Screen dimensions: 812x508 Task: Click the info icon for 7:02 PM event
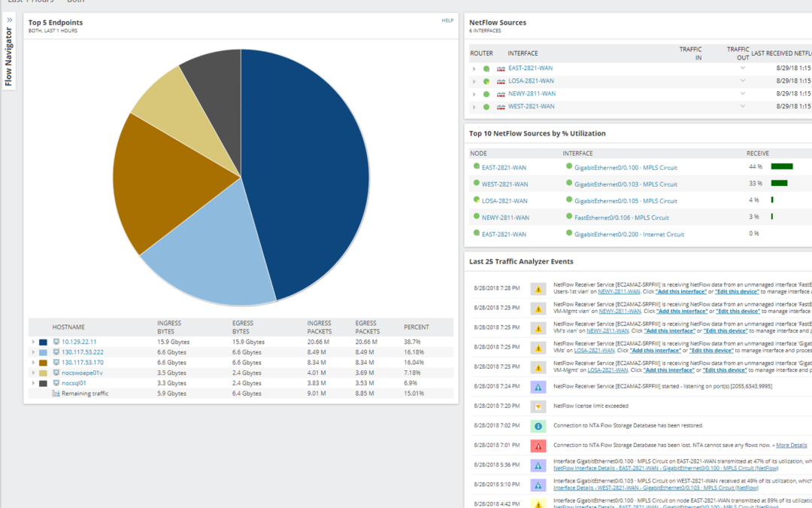(x=538, y=426)
